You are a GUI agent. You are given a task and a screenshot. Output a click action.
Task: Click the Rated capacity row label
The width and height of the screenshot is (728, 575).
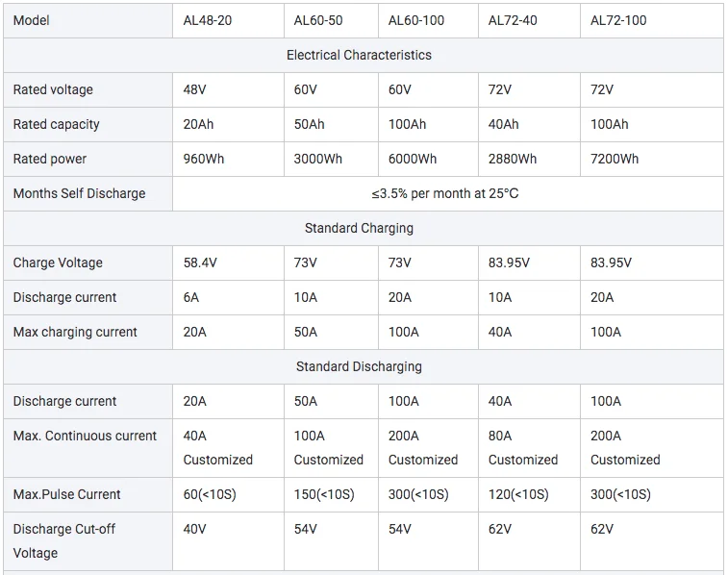click(x=57, y=124)
